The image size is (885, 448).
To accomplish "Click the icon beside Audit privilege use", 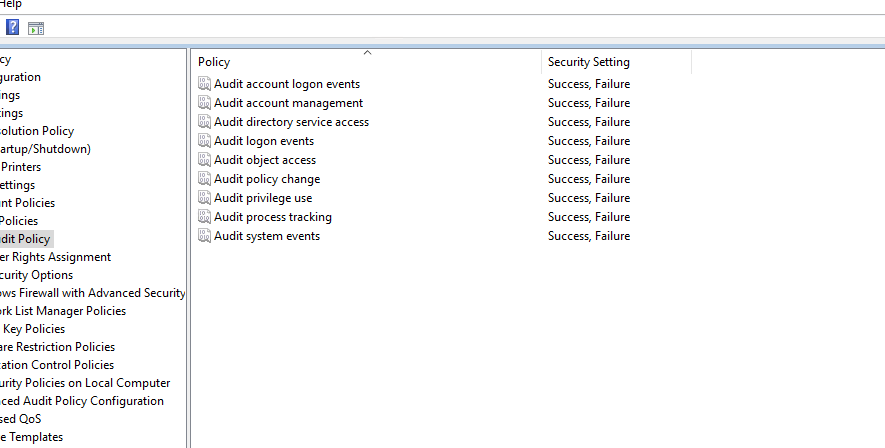I will point(205,198).
